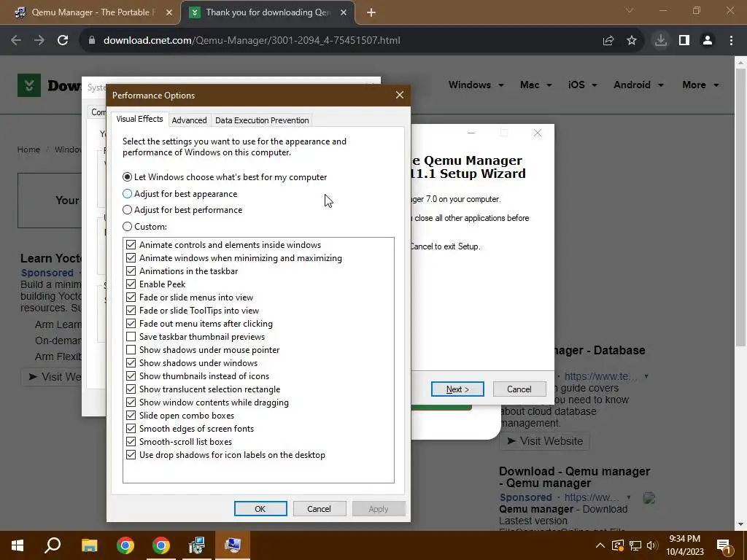Toggle Animate controls and elements inside windows

click(131, 245)
